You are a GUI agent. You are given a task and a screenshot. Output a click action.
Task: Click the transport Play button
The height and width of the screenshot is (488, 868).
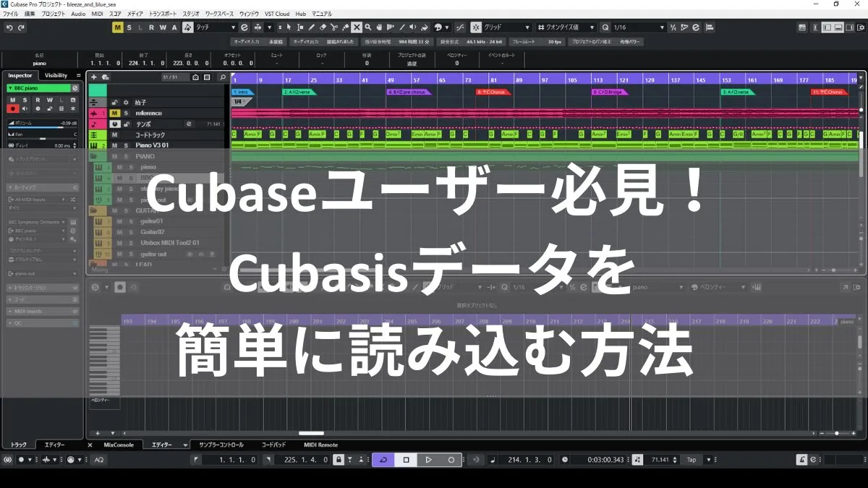(x=428, y=460)
